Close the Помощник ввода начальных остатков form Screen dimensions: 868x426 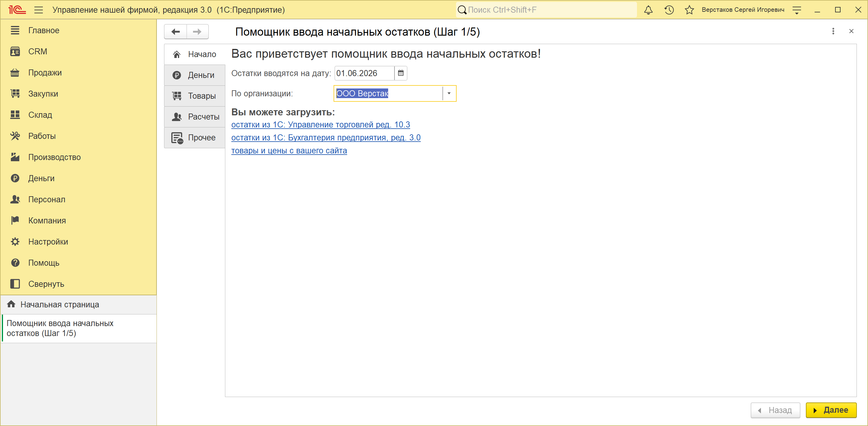tap(851, 31)
